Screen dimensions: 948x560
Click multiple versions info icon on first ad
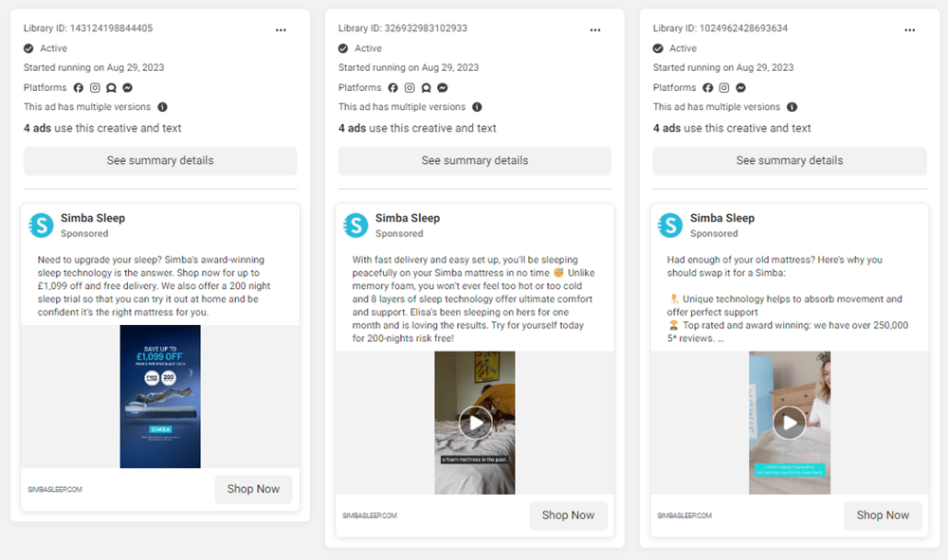click(x=163, y=107)
